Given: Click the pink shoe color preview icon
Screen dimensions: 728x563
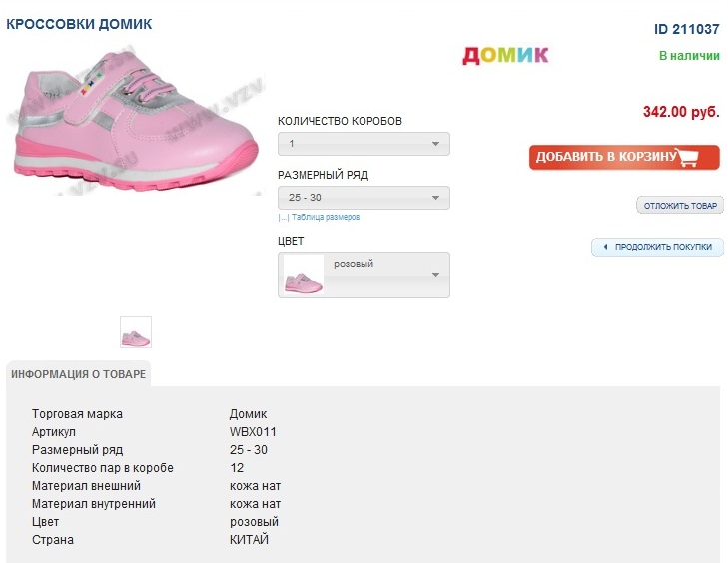Looking at the screenshot, I should click(304, 275).
